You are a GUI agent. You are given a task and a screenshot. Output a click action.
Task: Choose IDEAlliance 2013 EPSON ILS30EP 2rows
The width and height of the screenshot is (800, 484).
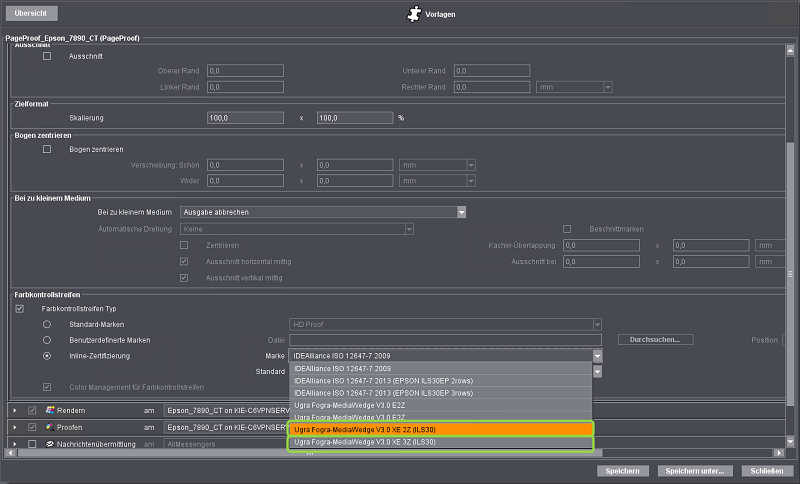pyautogui.click(x=441, y=380)
